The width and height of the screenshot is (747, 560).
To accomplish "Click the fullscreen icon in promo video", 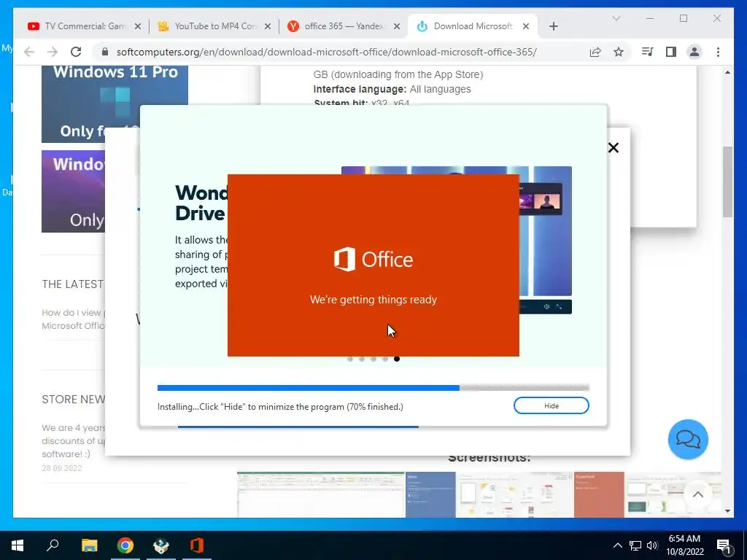I will (x=560, y=307).
